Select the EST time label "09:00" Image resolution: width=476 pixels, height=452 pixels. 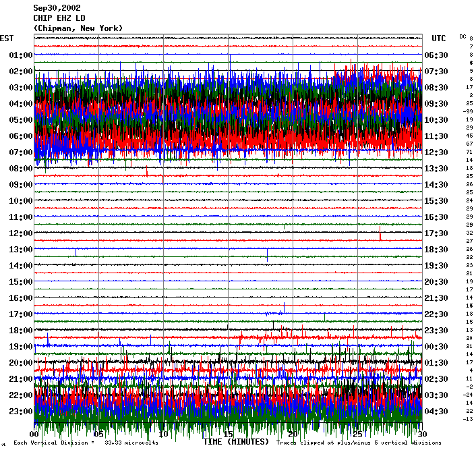coord(21,185)
